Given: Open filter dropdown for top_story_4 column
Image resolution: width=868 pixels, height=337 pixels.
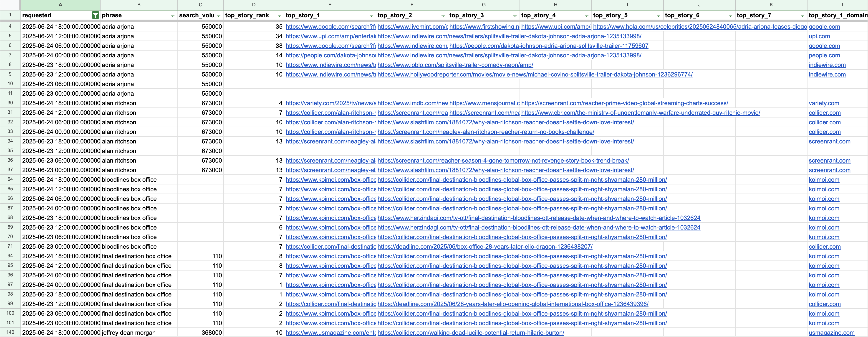Looking at the screenshot, I should tap(587, 15).
